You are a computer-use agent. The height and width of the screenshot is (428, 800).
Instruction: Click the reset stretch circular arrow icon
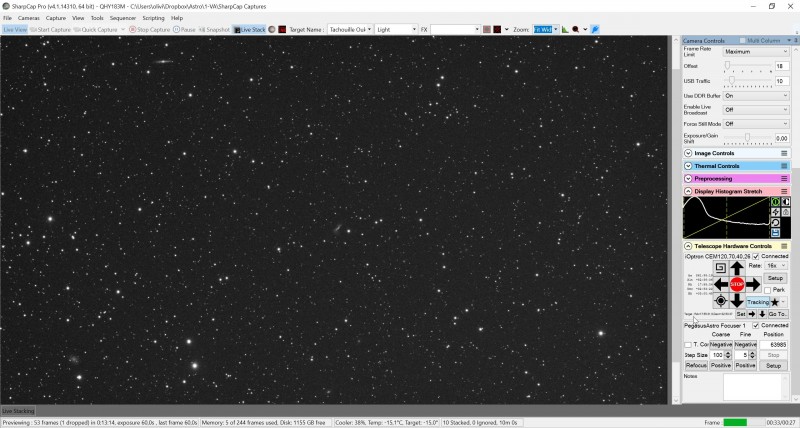tap(775, 222)
